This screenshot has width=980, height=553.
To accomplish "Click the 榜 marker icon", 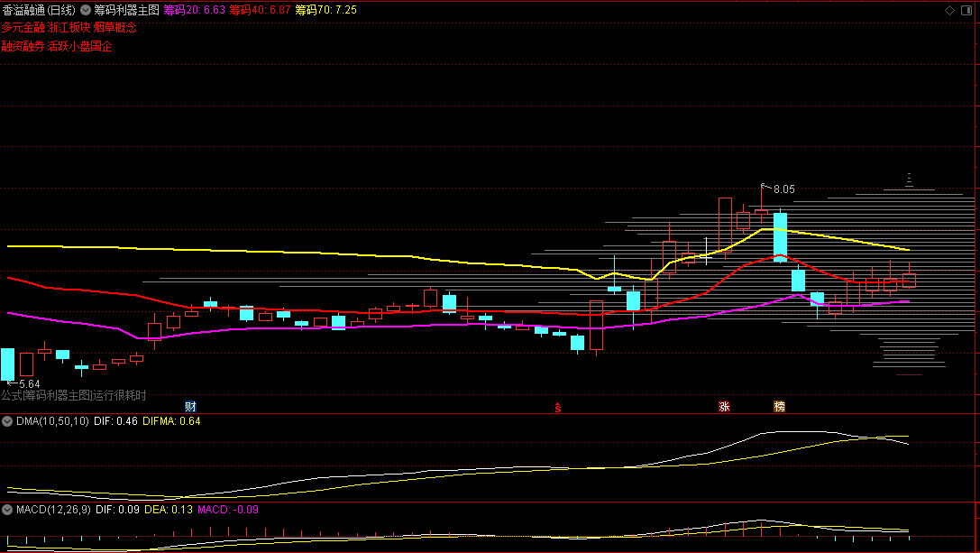I will pyautogui.click(x=779, y=407).
